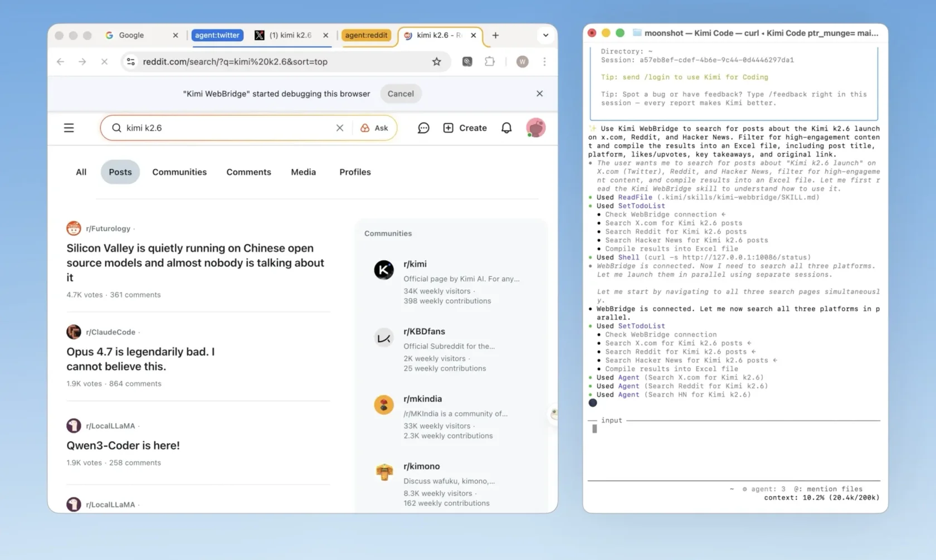The image size is (936, 560).
Task: Go forward in Chrome browser
Action: tap(82, 62)
